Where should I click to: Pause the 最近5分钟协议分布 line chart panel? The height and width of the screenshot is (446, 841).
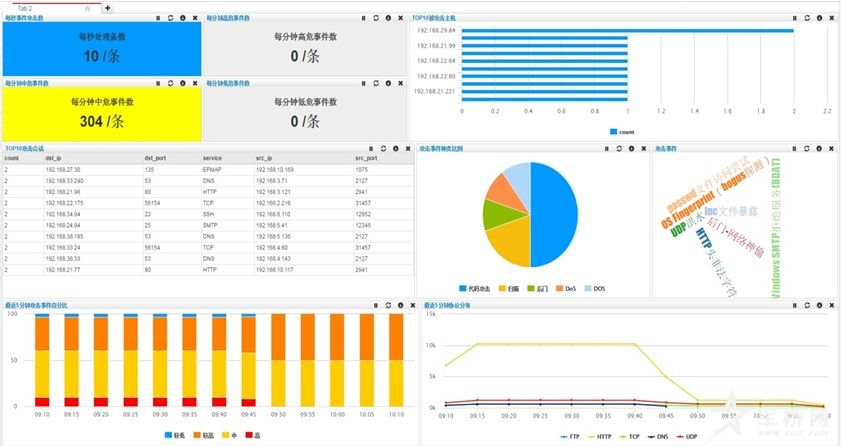pyautogui.click(x=795, y=305)
